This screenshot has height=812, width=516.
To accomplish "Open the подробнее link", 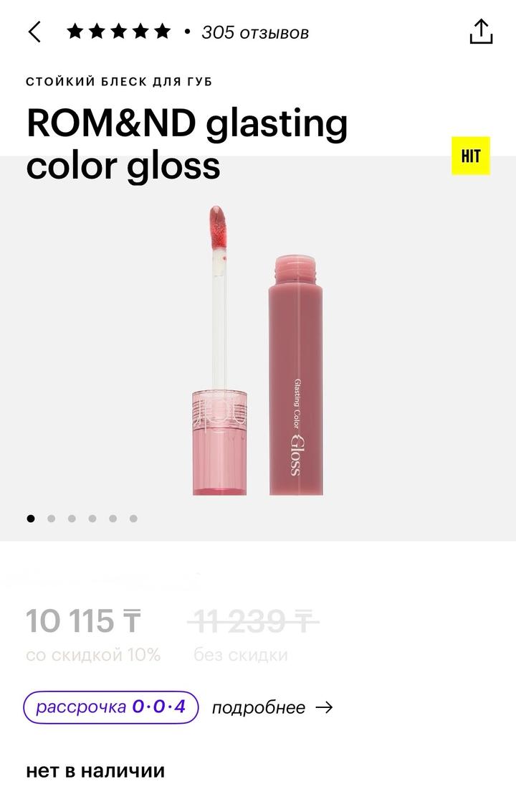I will 258,707.
